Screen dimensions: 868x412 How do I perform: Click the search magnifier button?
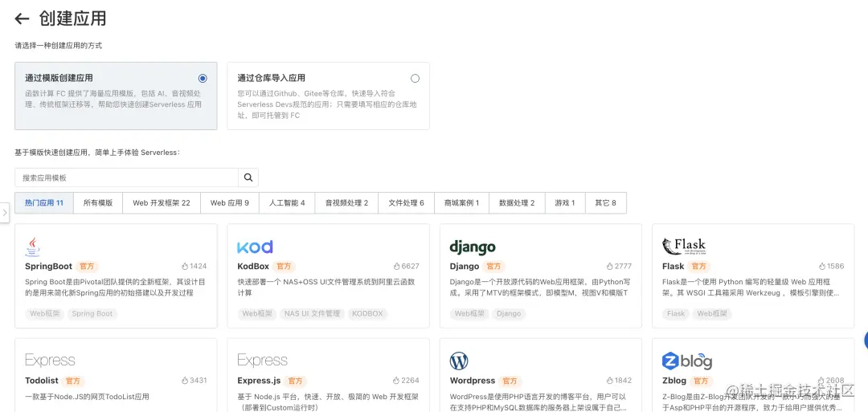[x=248, y=177]
